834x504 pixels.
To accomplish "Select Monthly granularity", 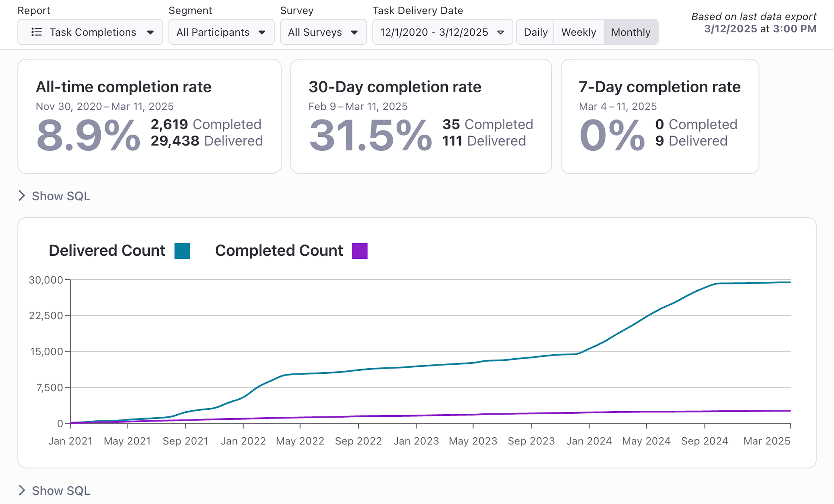I will pyautogui.click(x=631, y=32).
